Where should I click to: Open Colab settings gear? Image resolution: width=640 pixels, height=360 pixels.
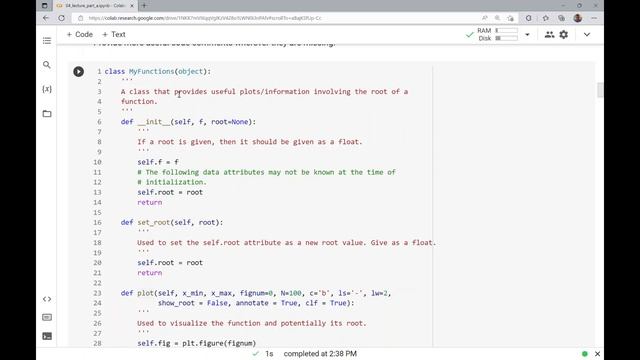point(564,35)
